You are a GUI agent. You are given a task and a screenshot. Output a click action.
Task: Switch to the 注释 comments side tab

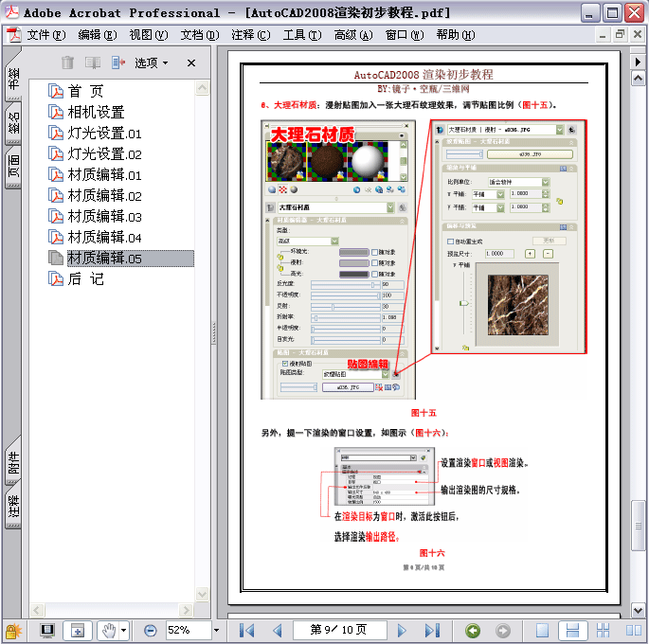click(13, 507)
